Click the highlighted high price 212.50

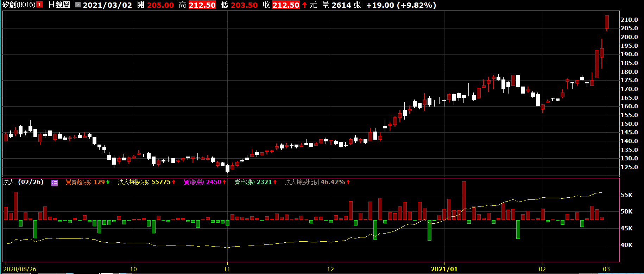[x=202, y=5]
